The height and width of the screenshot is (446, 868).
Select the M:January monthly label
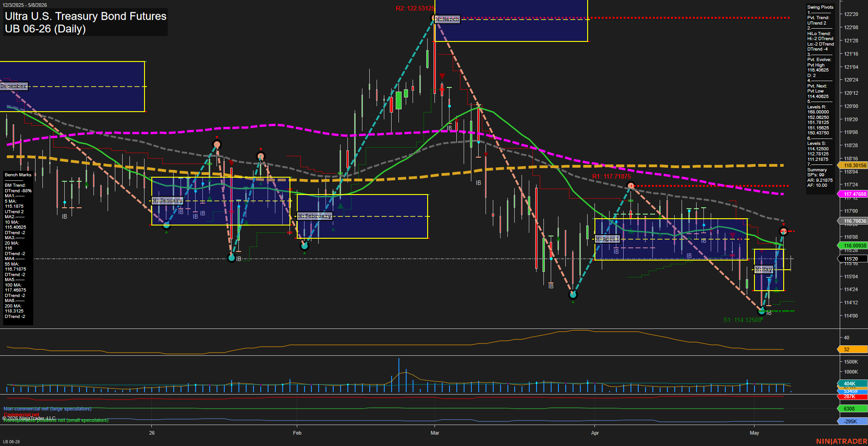[x=167, y=200]
